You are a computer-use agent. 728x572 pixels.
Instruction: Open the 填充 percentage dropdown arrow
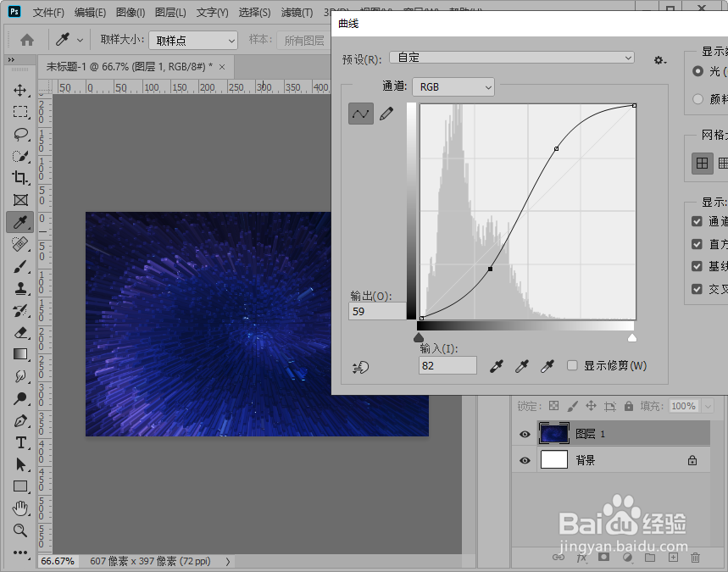708,406
